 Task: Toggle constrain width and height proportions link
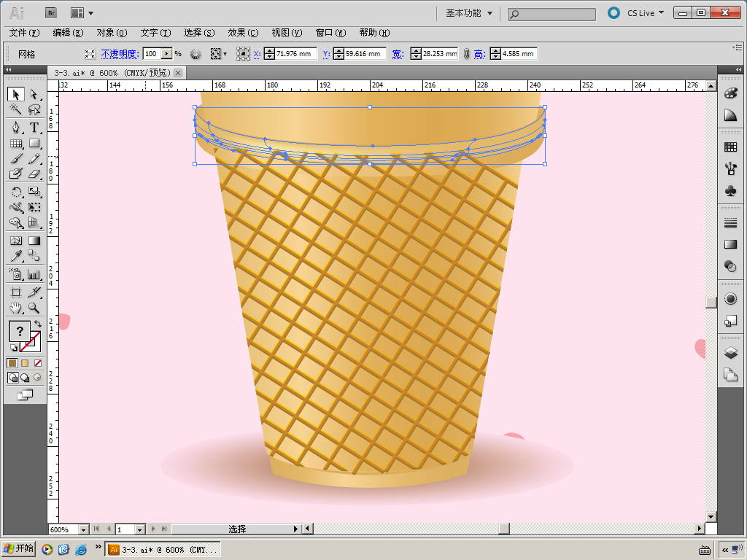(466, 54)
